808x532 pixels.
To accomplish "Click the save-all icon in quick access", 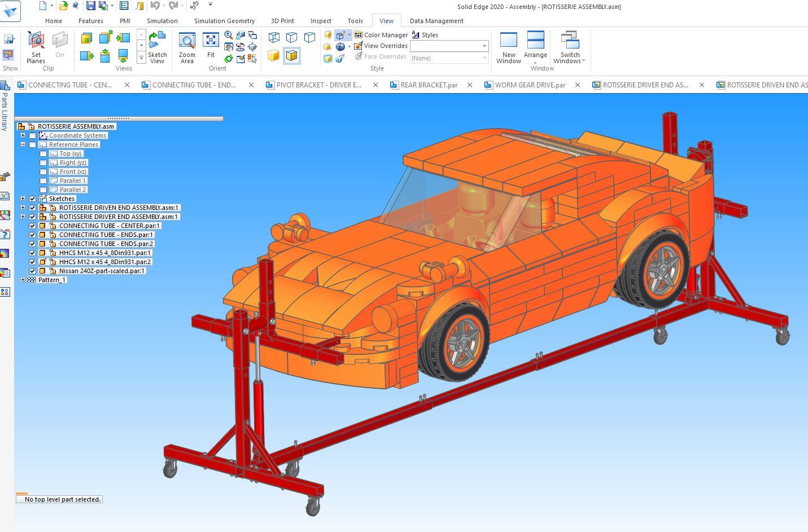I will [x=103, y=6].
